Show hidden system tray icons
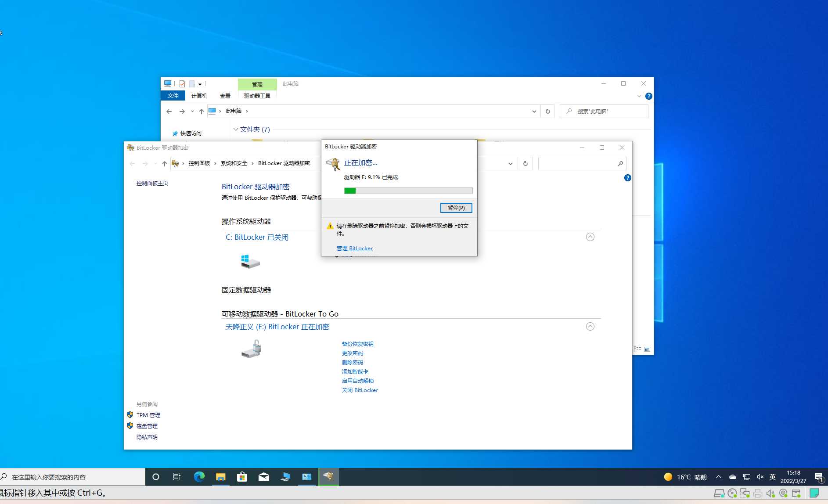Screen dimensions: 828x504 coord(718,477)
